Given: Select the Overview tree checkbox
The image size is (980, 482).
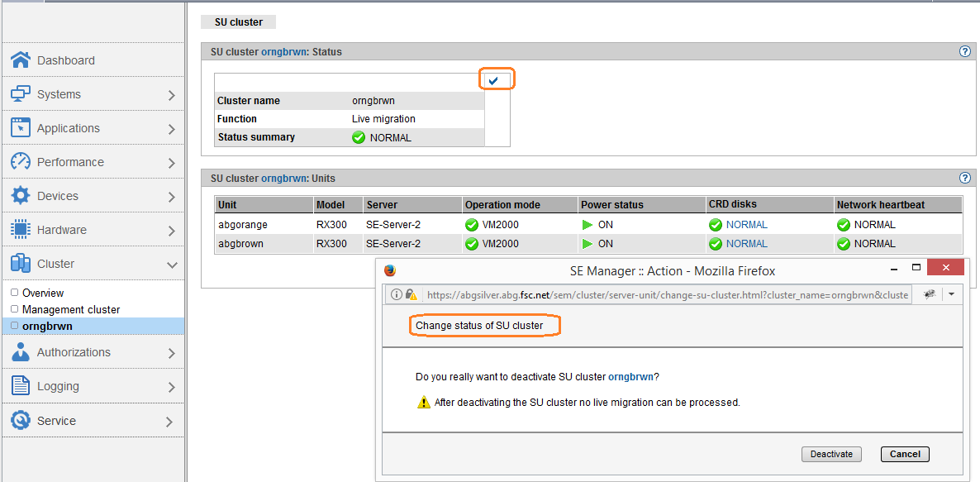Looking at the screenshot, I should (x=14, y=293).
